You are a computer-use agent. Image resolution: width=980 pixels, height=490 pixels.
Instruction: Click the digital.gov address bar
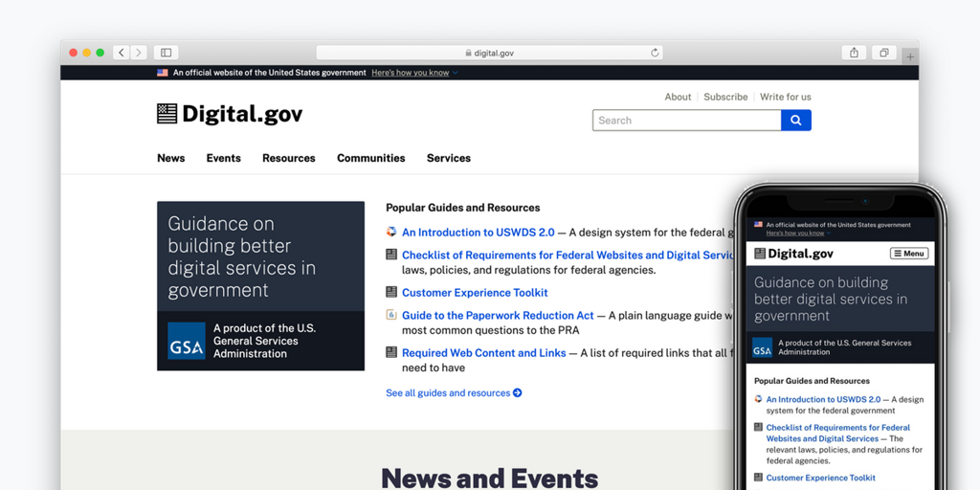coord(489,54)
